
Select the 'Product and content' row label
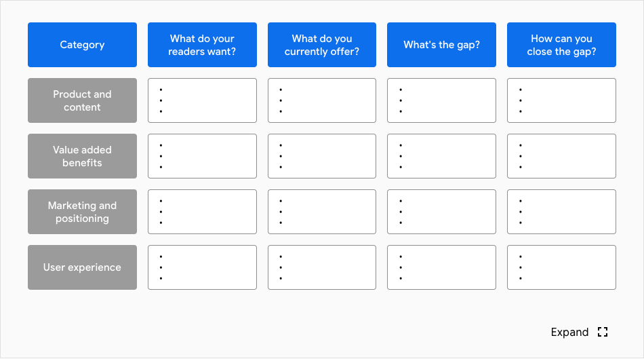click(x=82, y=100)
